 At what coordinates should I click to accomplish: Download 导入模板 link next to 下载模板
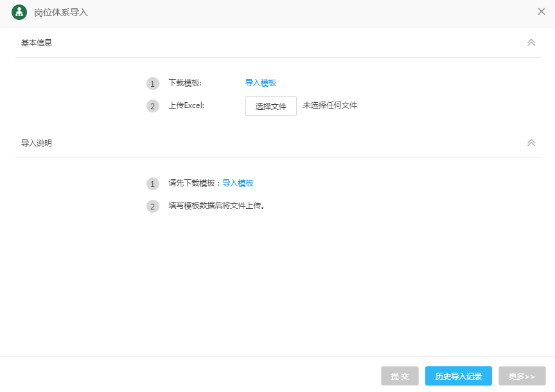click(261, 83)
